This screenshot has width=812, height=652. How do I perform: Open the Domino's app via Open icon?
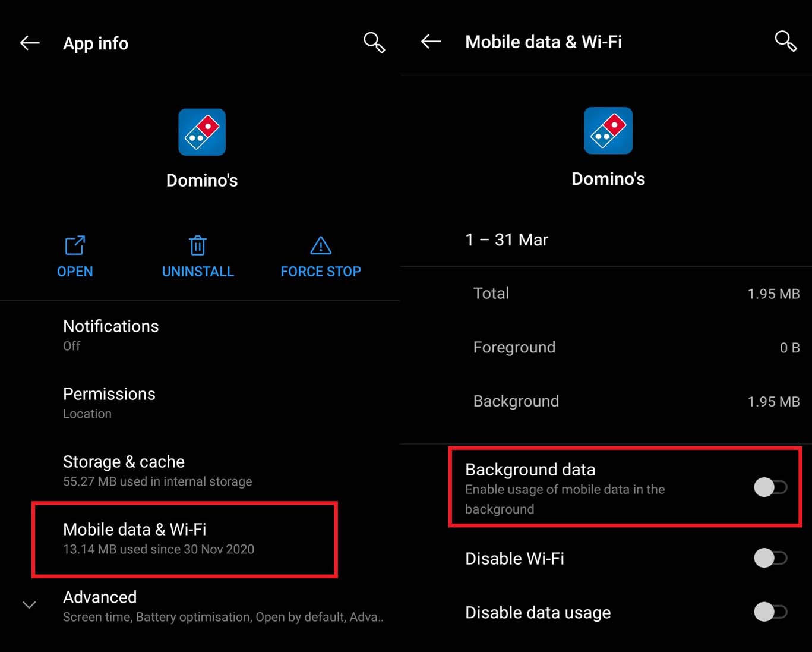[x=74, y=245]
